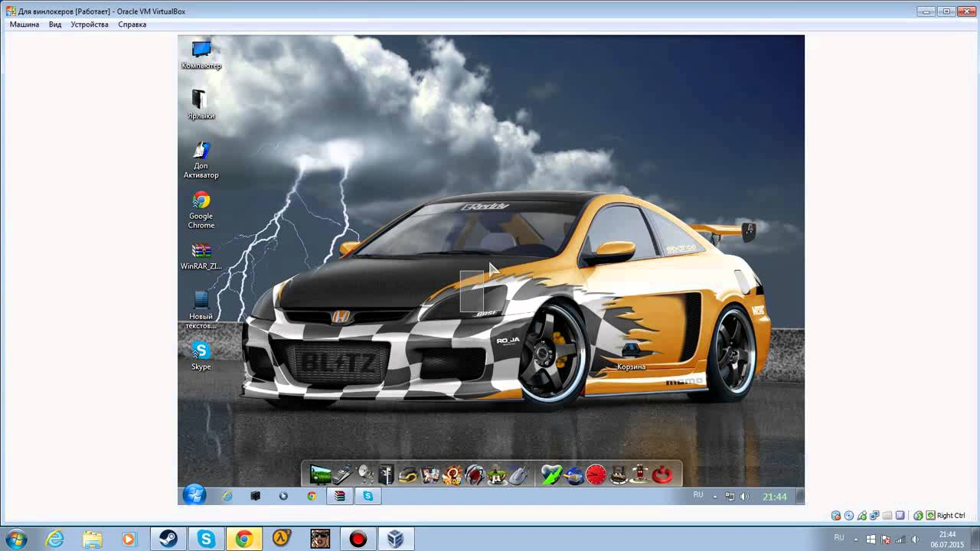Open the host Windows Start button
Screen dimensions: 980x551
[x=16, y=539]
